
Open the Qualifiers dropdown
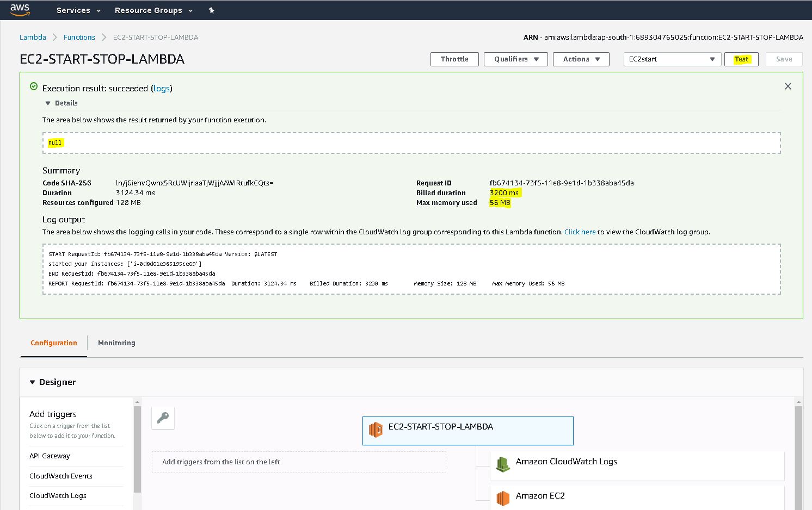coord(516,59)
